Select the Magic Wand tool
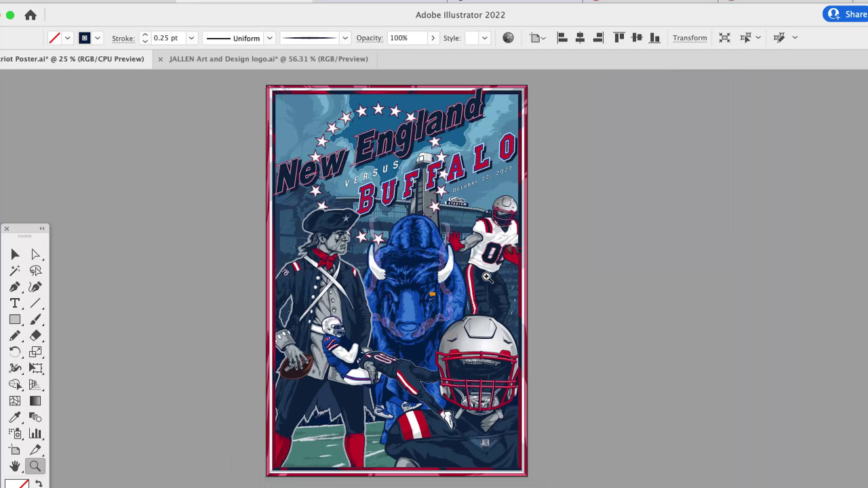The height and width of the screenshot is (488, 868). [15, 270]
